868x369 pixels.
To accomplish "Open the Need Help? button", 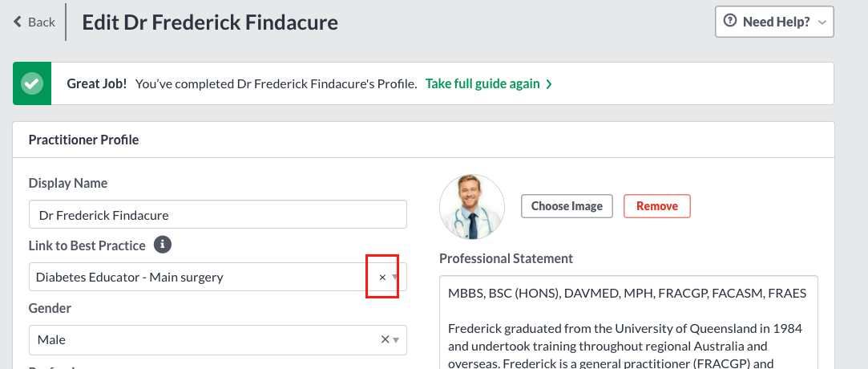I will [x=774, y=22].
